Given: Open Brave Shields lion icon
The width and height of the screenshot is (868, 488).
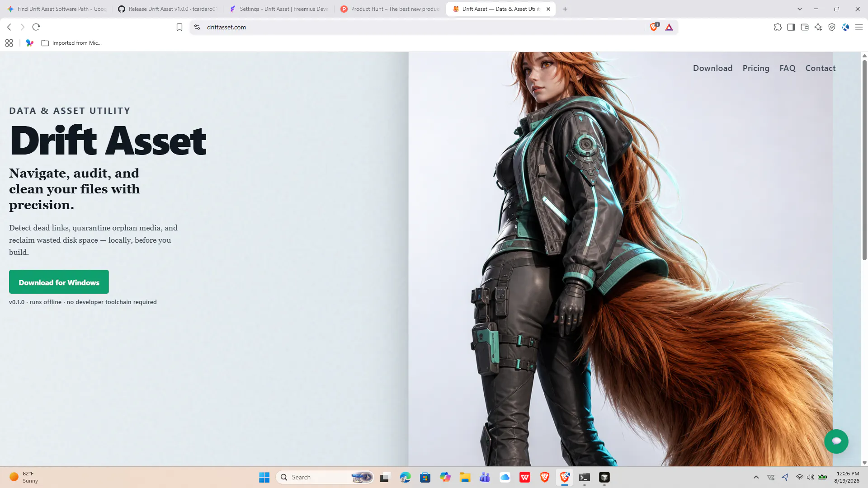Looking at the screenshot, I should coord(654,27).
